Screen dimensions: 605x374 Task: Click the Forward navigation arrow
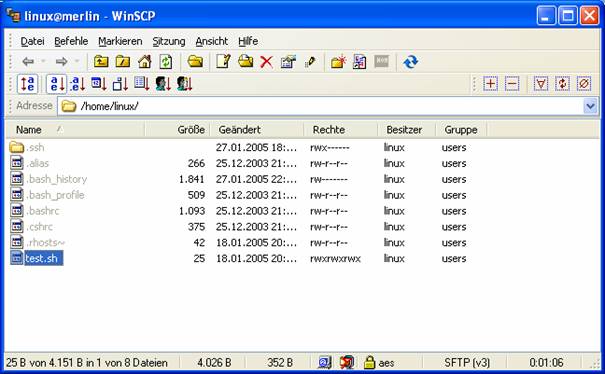(62, 62)
